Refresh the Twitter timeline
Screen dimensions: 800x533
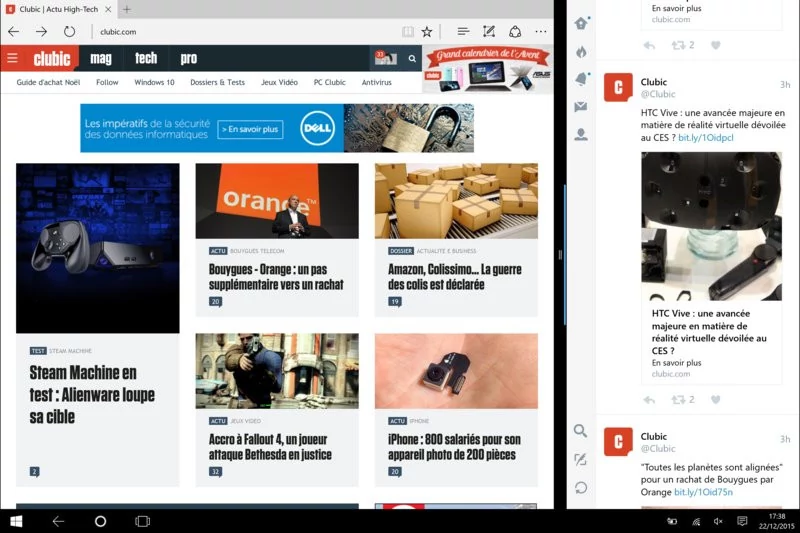[581, 488]
